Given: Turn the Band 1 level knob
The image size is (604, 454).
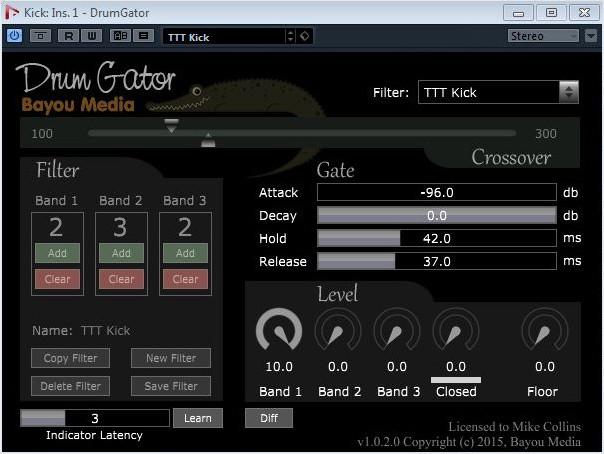Looking at the screenshot, I should 279,331.
